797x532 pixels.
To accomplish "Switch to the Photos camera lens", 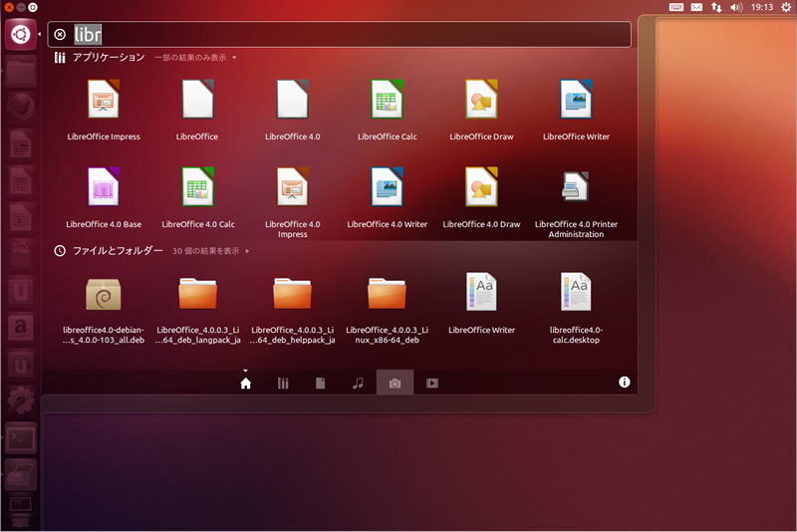I will pyautogui.click(x=395, y=384).
